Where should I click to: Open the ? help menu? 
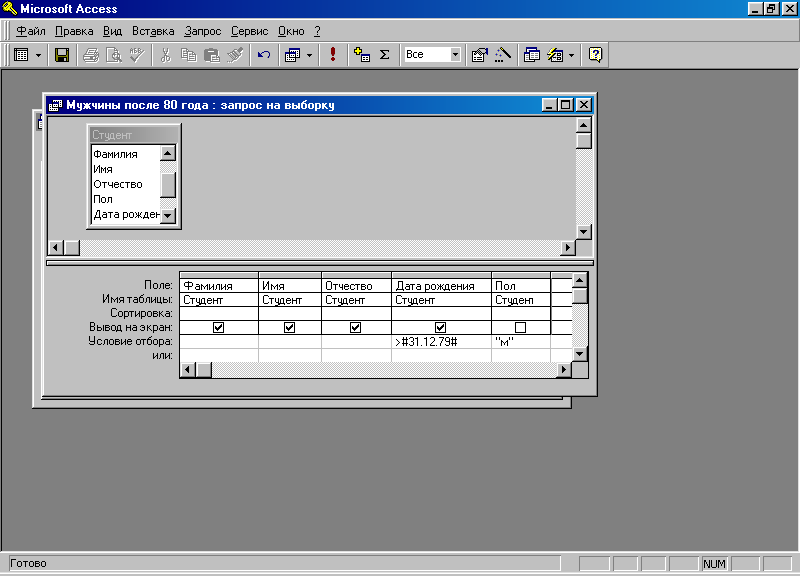pyautogui.click(x=317, y=31)
